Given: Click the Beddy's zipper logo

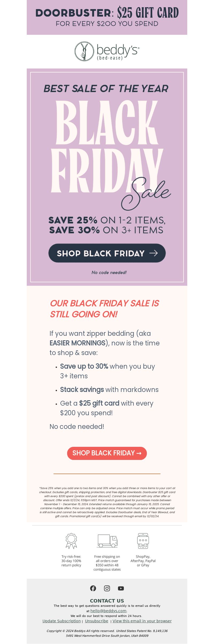Looking at the screenshot, I should pyautogui.click(x=84, y=51).
